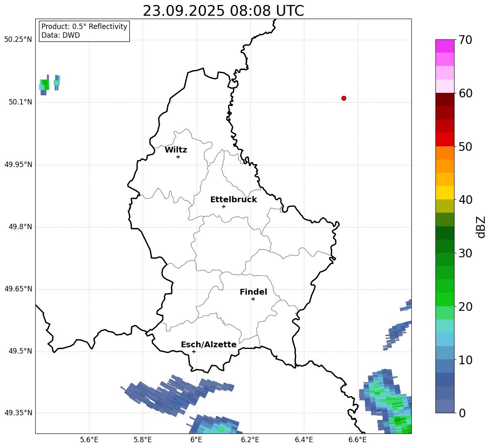Click the red radar location dot
The height and width of the screenshot is (448, 491).
point(344,98)
